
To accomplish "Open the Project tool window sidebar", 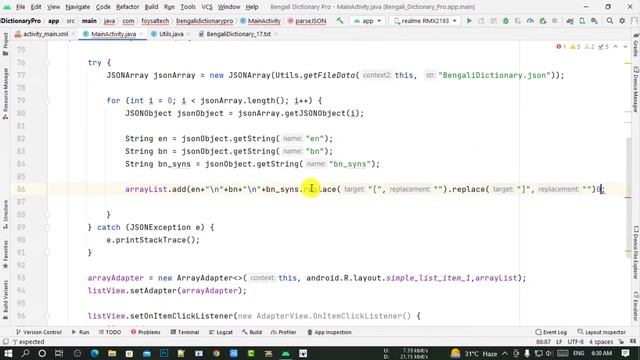I will 5,44.
